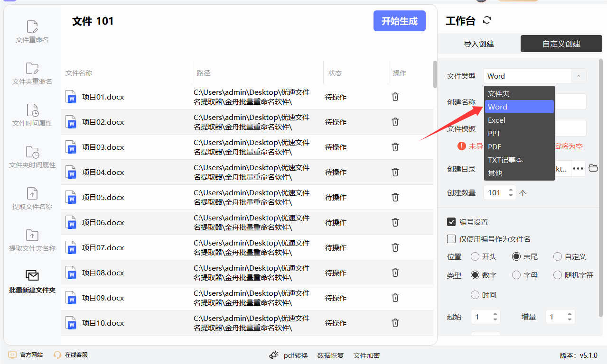607x364 pixels.
Task: Click the three-dots browse button for 创建目录
Action: (578, 168)
